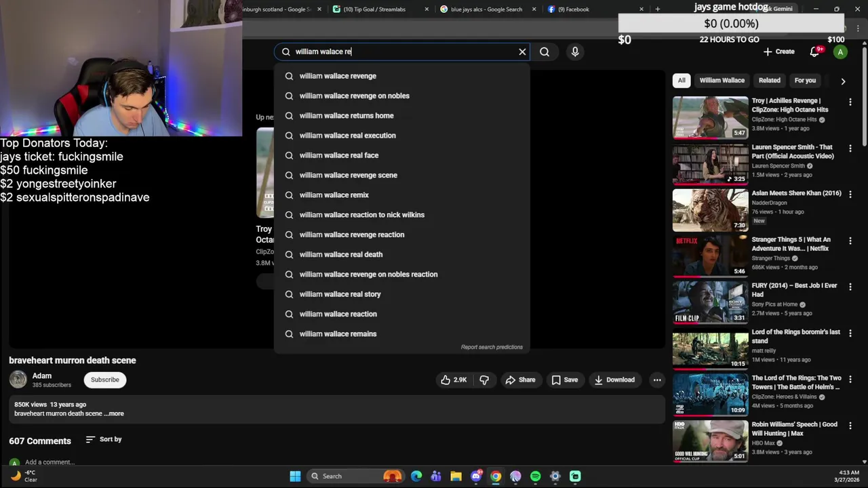Show more filter chips with right arrow
Image resolution: width=868 pixels, height=488 pixels.
(843, 81)
